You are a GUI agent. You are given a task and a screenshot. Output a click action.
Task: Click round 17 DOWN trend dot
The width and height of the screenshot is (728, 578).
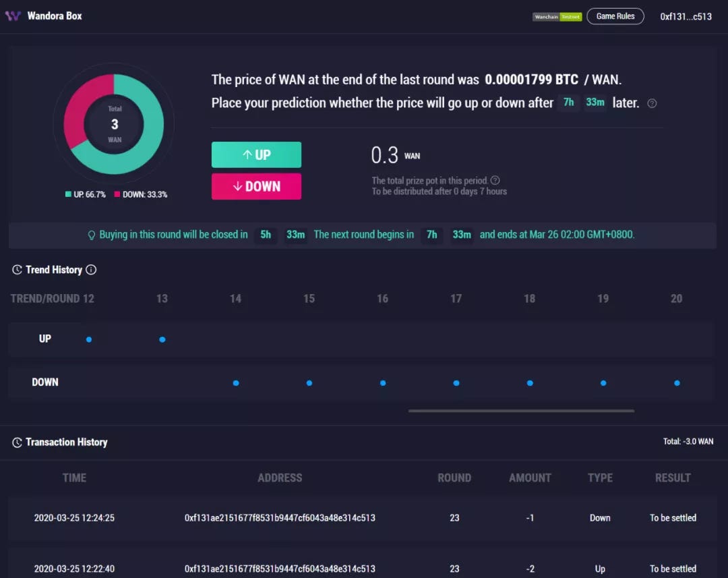click(456, 383)
